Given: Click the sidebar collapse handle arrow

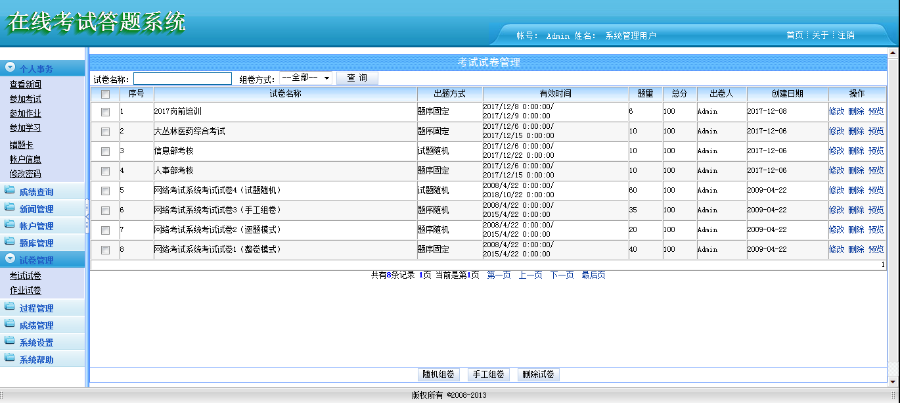Looking at the screenshot, I should pyautogui.click(x=87, y=215).
